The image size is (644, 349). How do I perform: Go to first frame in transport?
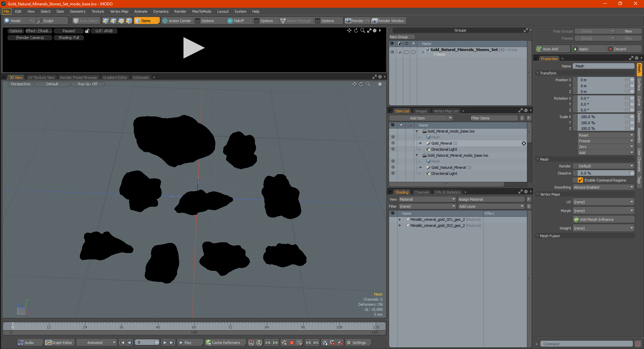point(122,343)
